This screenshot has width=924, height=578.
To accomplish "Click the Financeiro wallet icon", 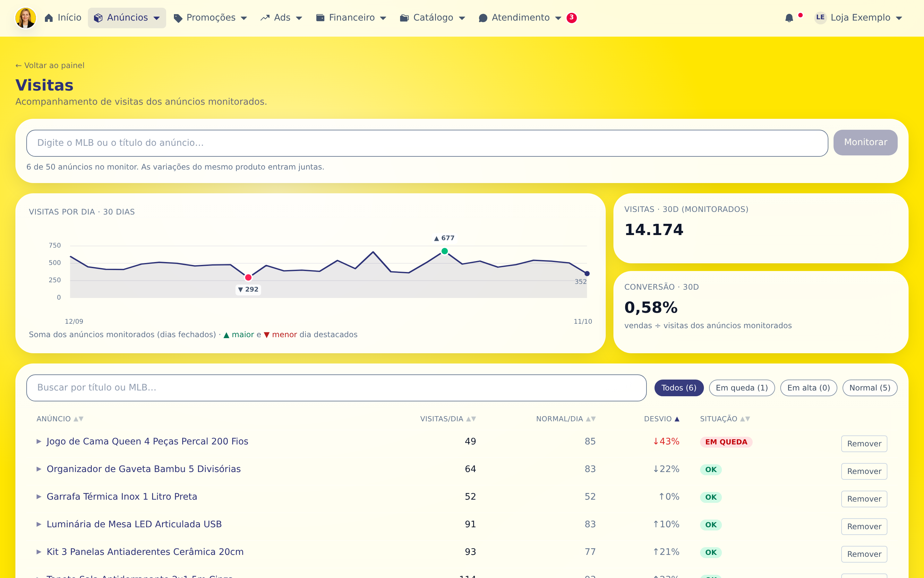I will point(320,18).
